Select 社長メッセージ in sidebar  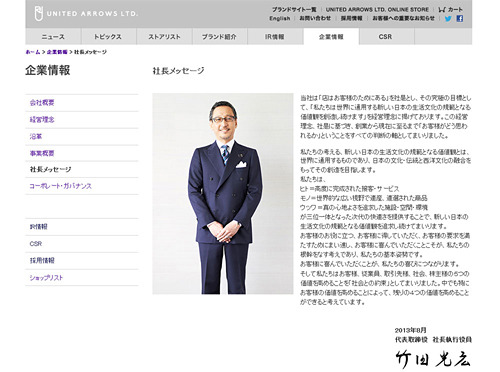[x=50, y=169]
